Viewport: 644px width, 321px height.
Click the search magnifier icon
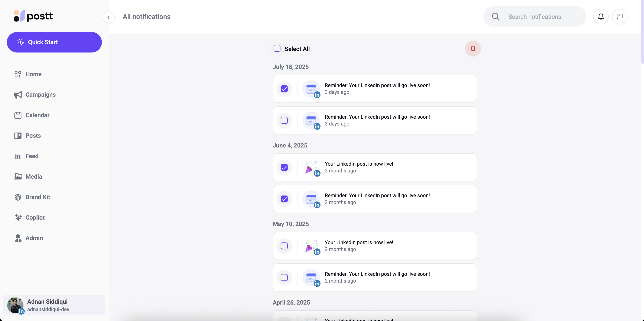[x=496, y=17]
